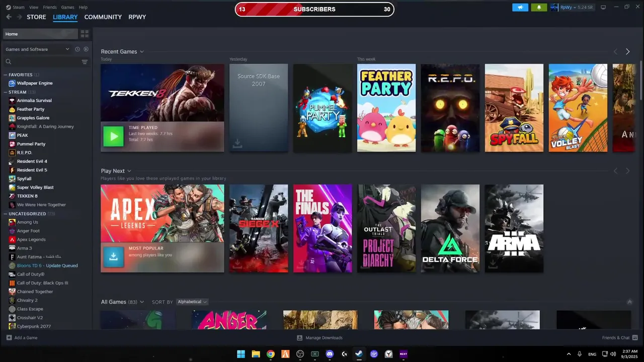Open Friends & Chat label

coord(616,338)
